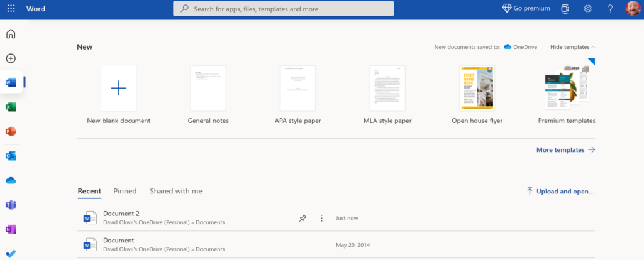The image size is (644, 260).
Task: Collapse templates with Hide templates chevron
Action: [593, 47]
